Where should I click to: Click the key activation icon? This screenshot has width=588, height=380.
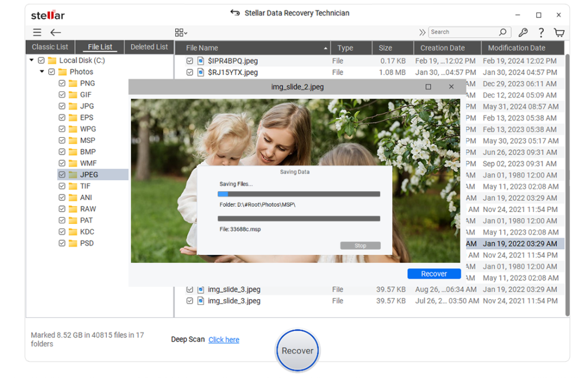tap(523, 33)
